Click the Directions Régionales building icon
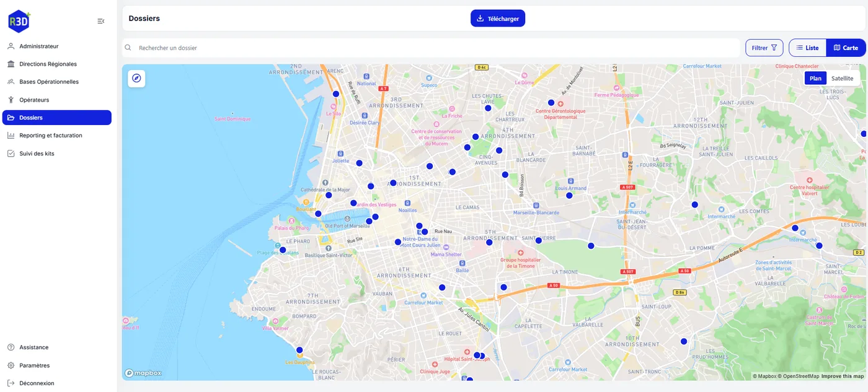The height and width of the screenshot is (392, 868). pos(11,64)
